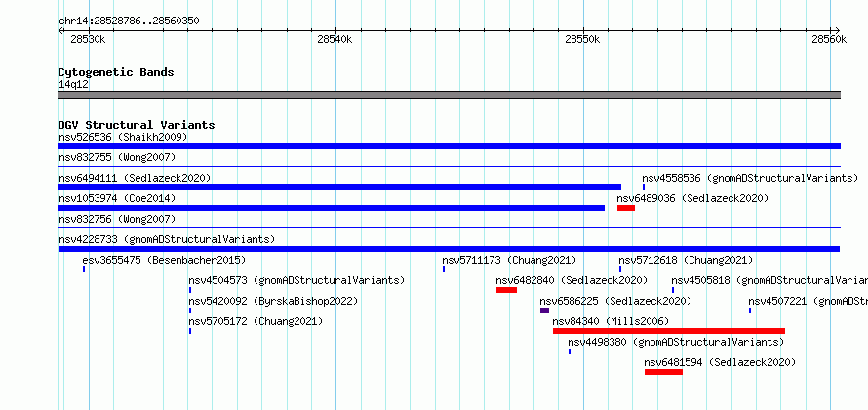Select the nsv5705172 small blue marker
868x410 pixels.
click(190, 331)
